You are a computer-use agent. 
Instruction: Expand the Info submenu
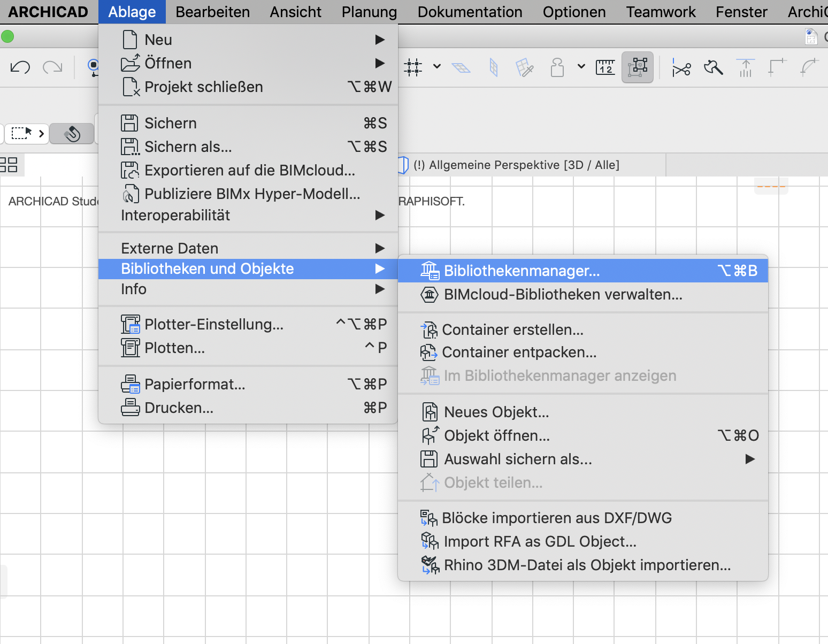(248, 289)
